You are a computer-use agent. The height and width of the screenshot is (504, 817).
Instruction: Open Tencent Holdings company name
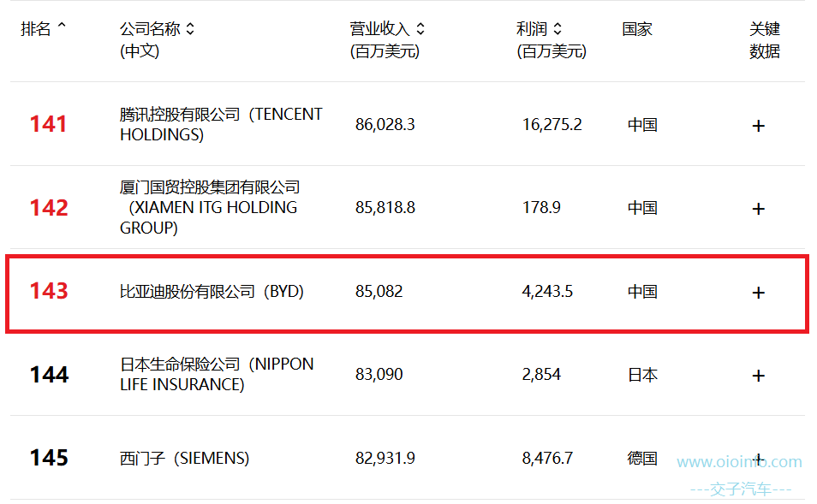click(x=221, y=124)
